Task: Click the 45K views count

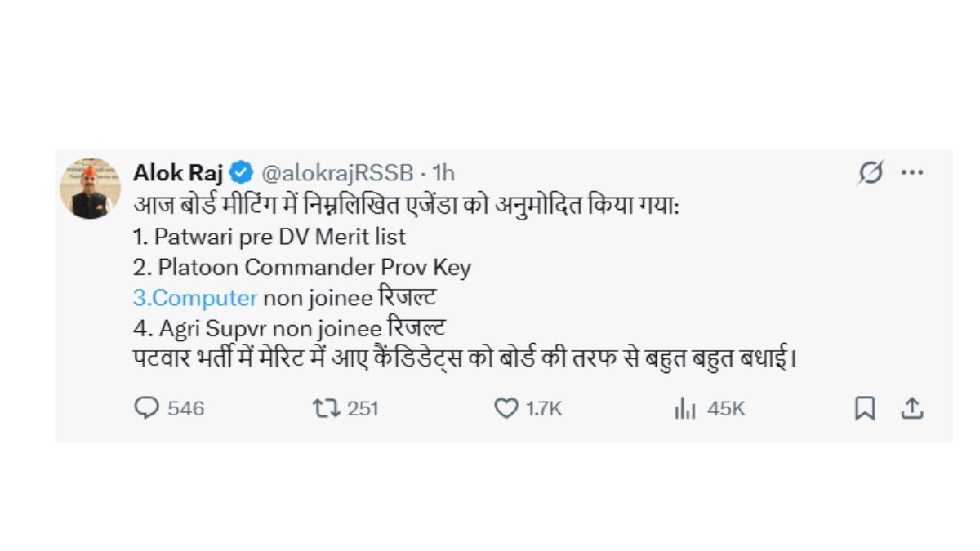Action: tap(726, 408)
